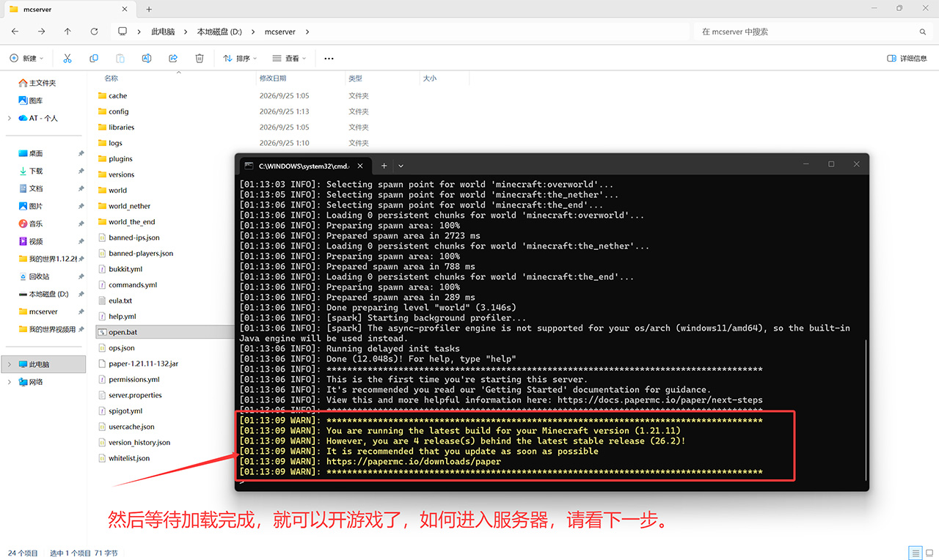Close the cmd.exe terminal tab
This screenshot has height=560, width=939.
click(361, 166)
